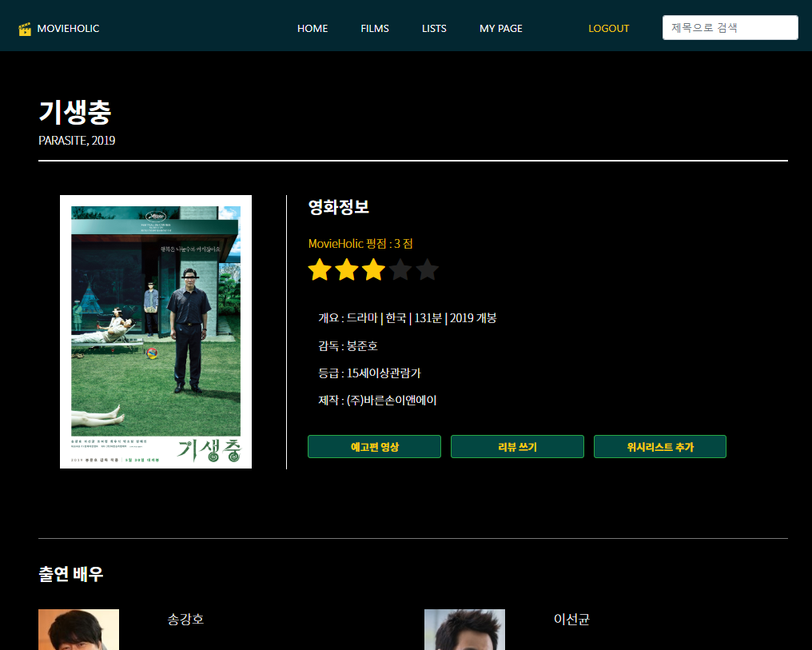Click the third gold rating star
Screen dimensions: 812x650
coord(374,270)
